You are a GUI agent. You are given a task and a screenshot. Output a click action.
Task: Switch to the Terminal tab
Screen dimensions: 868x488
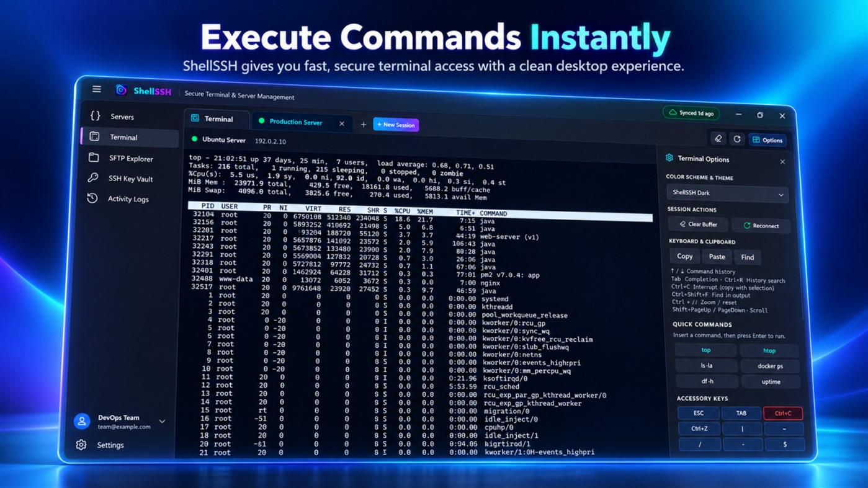click(218, 118)
